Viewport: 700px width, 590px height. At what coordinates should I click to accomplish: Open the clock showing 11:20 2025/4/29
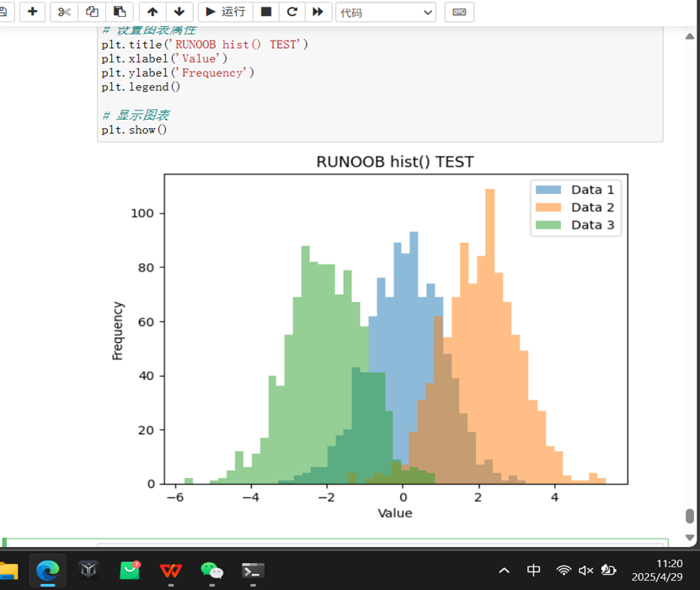(657, 571)
